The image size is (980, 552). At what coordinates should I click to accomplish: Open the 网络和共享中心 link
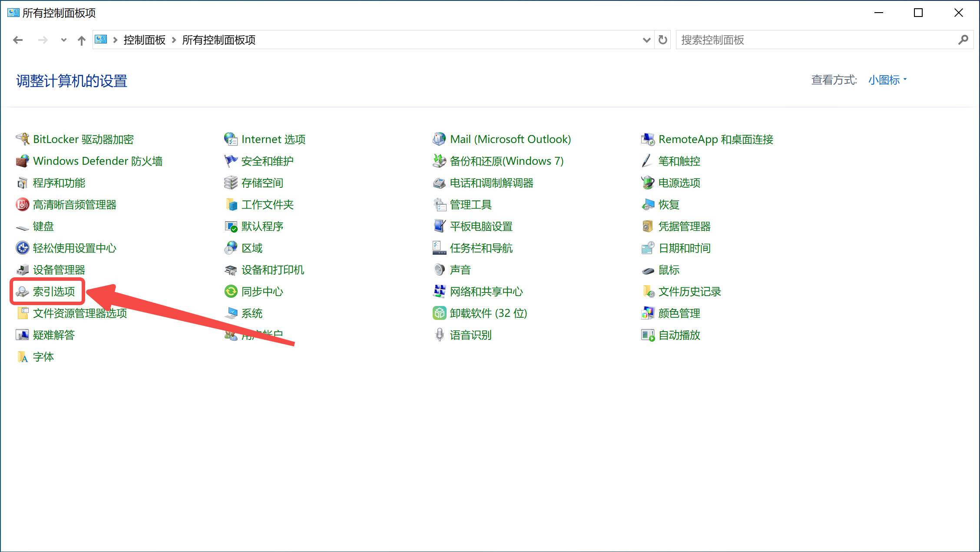486,291
